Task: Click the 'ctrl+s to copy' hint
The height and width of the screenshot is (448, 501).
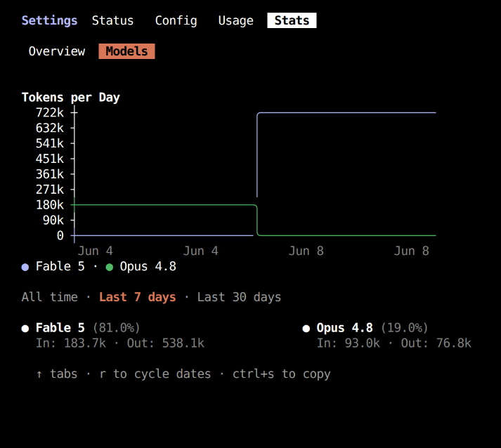Action: (x=282, y=374)
